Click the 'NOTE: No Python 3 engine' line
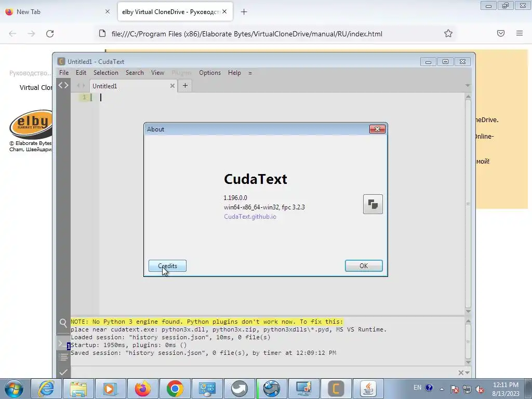532x399 pixels. [207, 322]
